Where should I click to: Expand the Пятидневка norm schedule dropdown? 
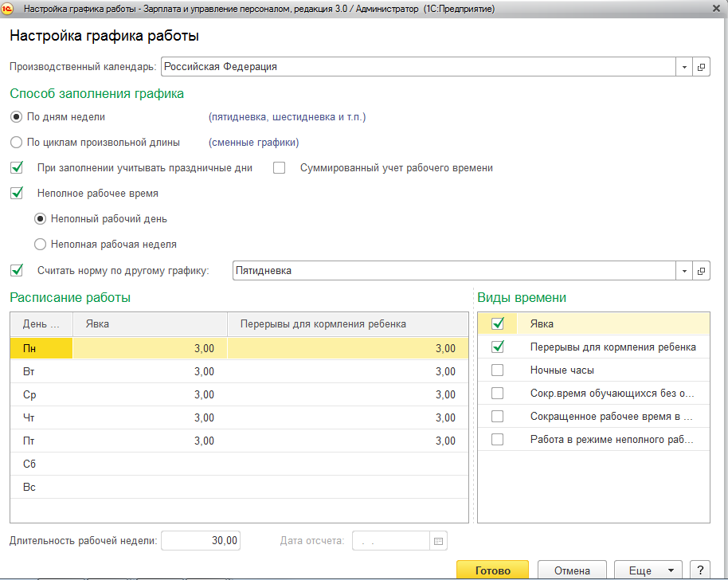(684, 271)
